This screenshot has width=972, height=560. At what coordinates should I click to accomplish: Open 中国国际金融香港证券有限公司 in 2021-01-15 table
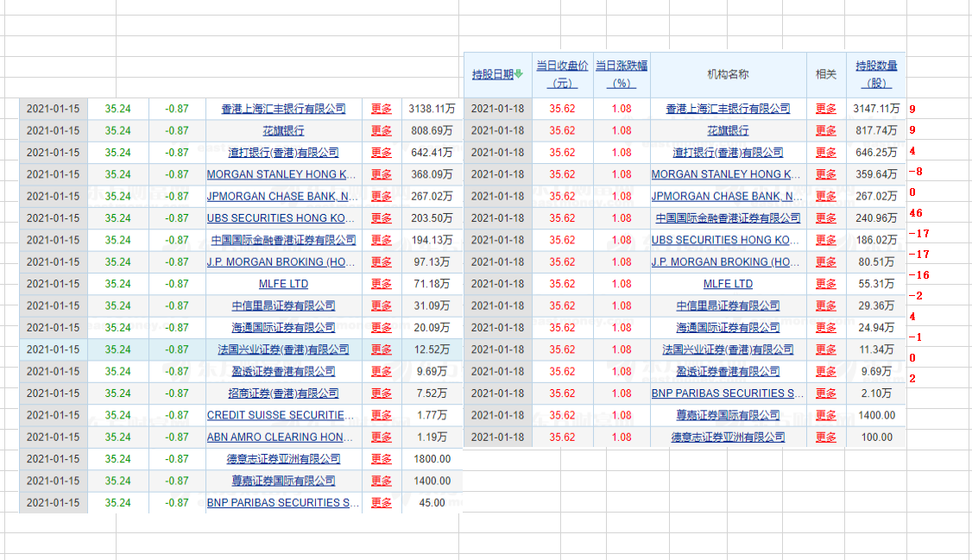point(283,240)
